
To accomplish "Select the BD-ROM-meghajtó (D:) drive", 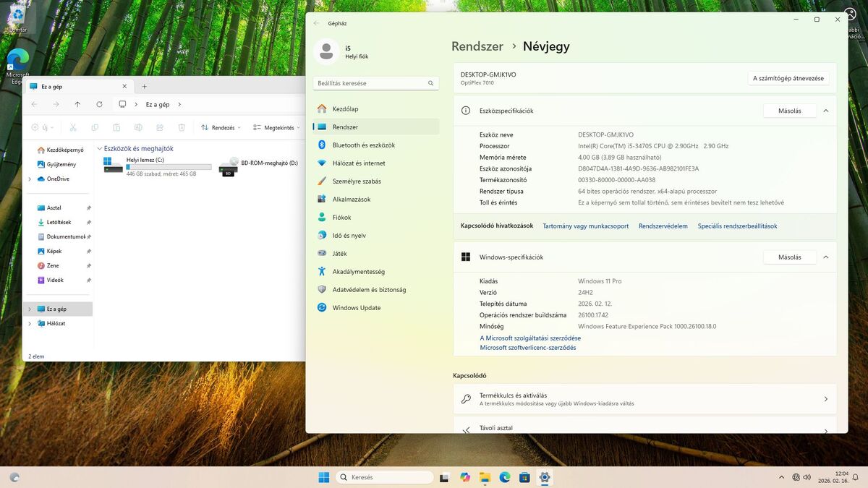I will [258, 167].
